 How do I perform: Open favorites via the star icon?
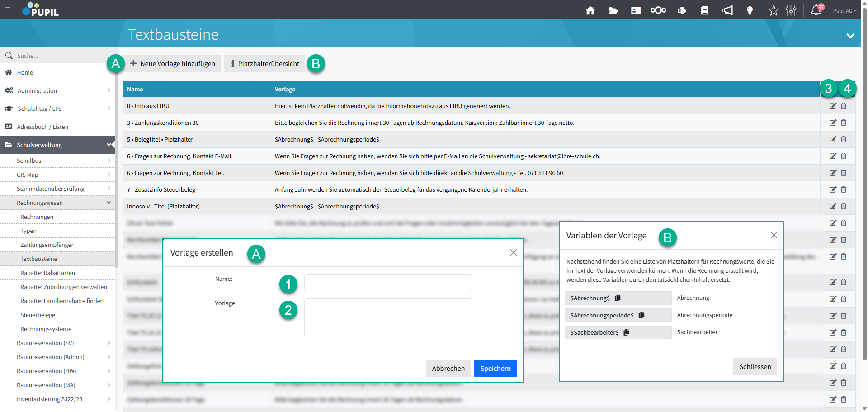tap(774, 10)
